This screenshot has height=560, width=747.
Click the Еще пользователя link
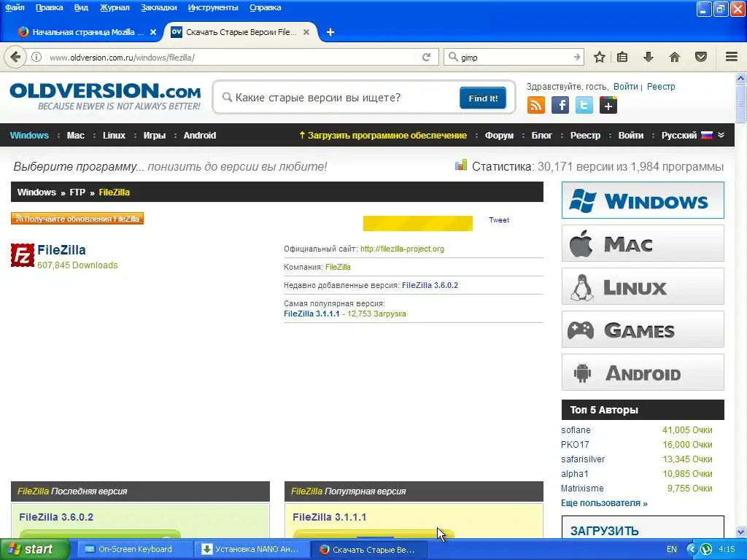[x=604, y=503]
